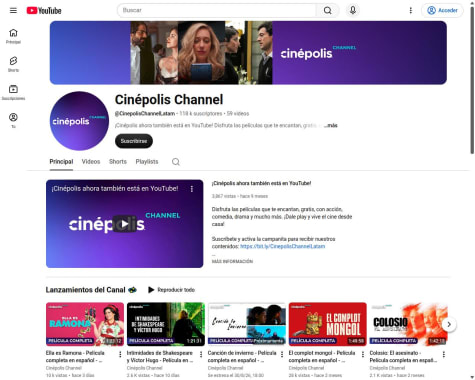Click @CinepolisChannelLatam handle text
The image size is (475, 380).
[145, 114]
